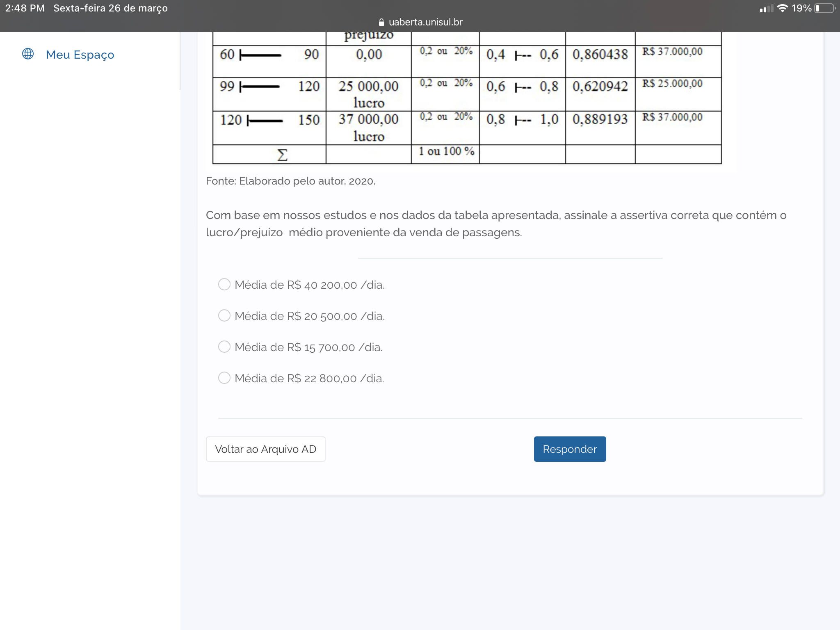
Task: Click the Fonte: Elaborado pelo autor caption
Action: coord(290,181)
